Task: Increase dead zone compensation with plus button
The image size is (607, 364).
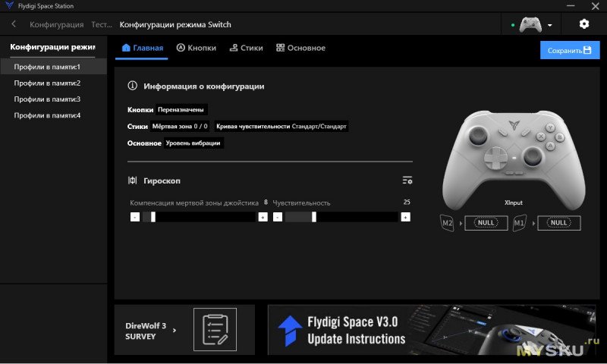Action: (263, 217)
